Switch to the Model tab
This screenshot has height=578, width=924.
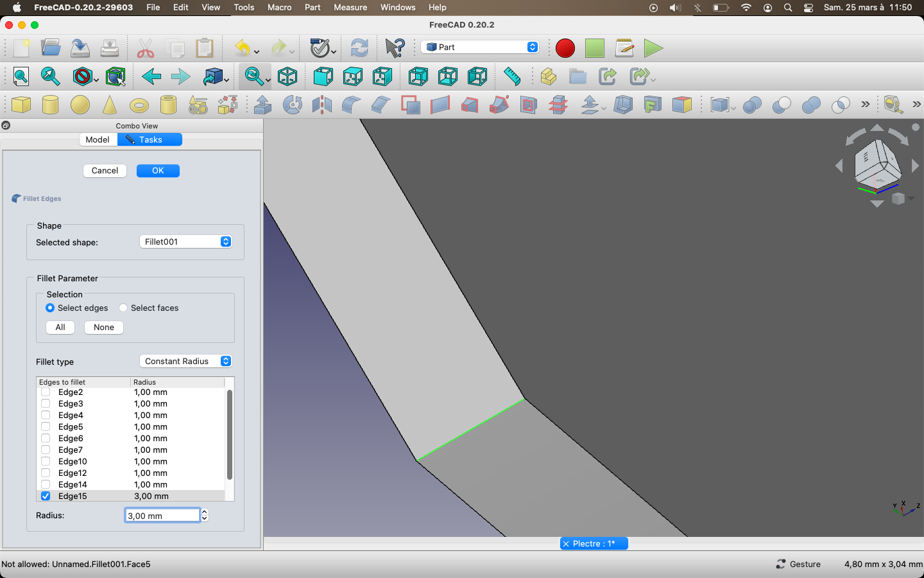tap(98, 139)
